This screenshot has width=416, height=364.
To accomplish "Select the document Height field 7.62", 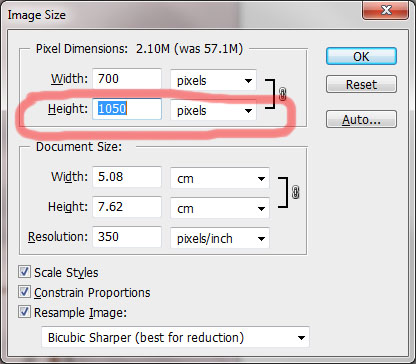I will coord(127,207).
